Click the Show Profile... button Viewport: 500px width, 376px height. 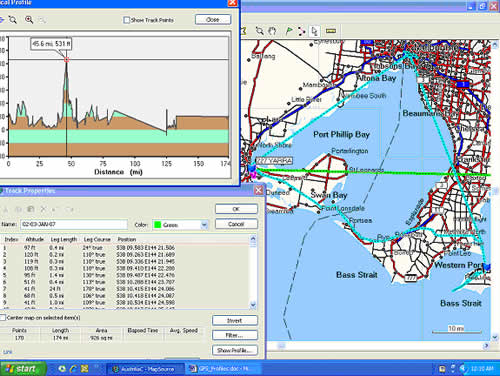(235, 350)
